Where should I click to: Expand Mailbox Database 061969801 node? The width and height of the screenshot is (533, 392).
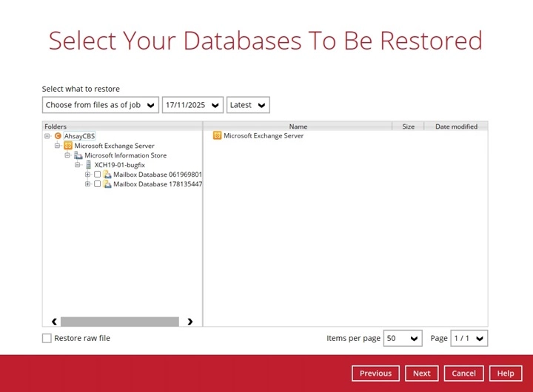[88, 175]
